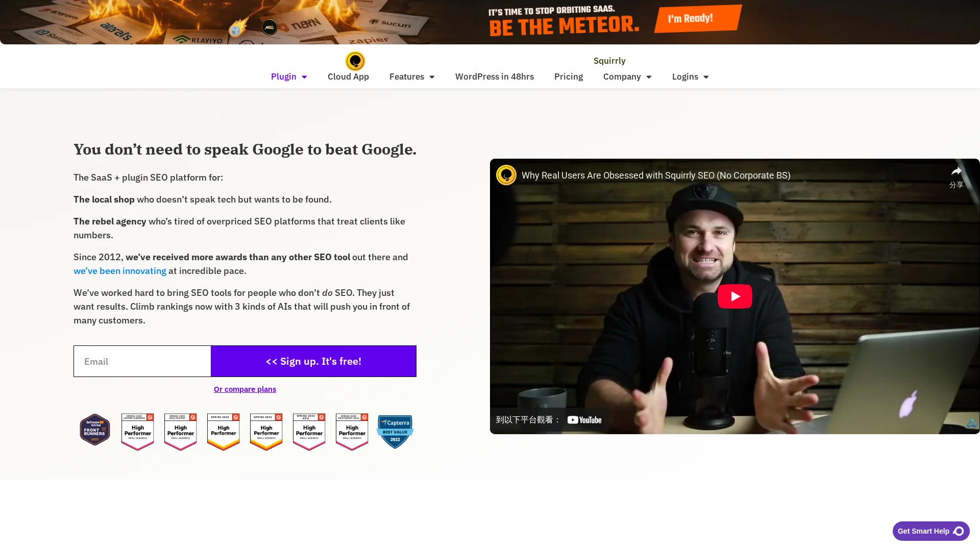The height and width of the screenshot is (551, 980).
Task: Click the Software Advice Front Runners badge
Action: point(95,430)
